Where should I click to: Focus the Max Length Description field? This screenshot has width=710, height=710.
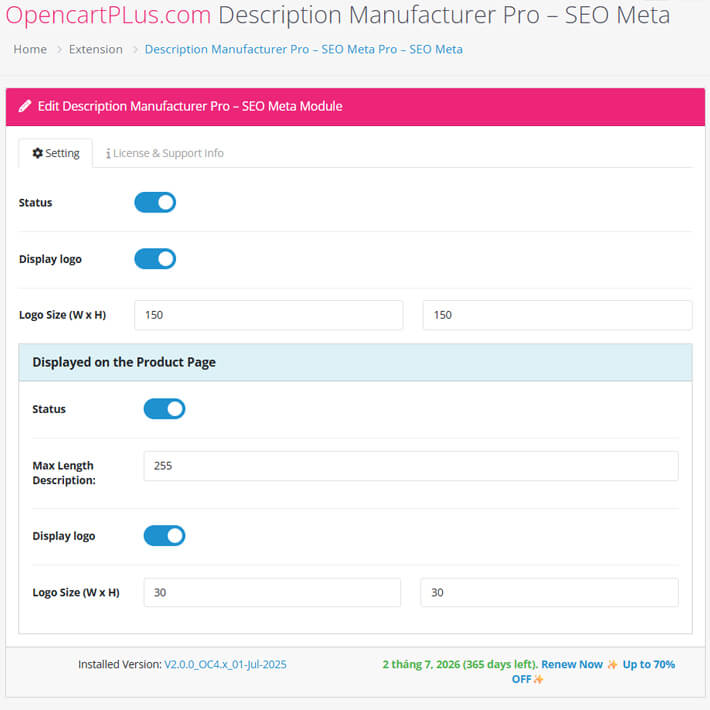pyautogui.click(x=411, y=466)
